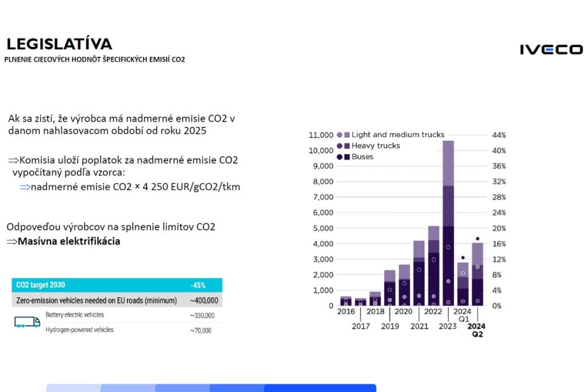
Task: Click the IVECO logo
Action: pyautogui.click(x=551, y=49)
